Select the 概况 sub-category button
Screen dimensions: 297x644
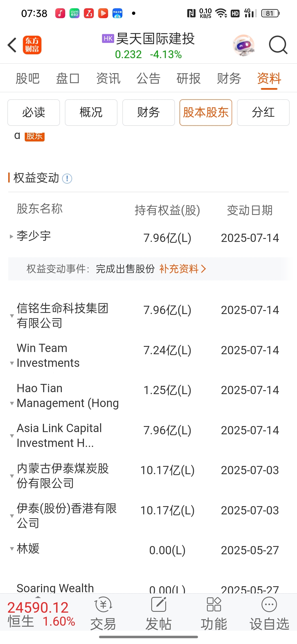pos(91,113)
